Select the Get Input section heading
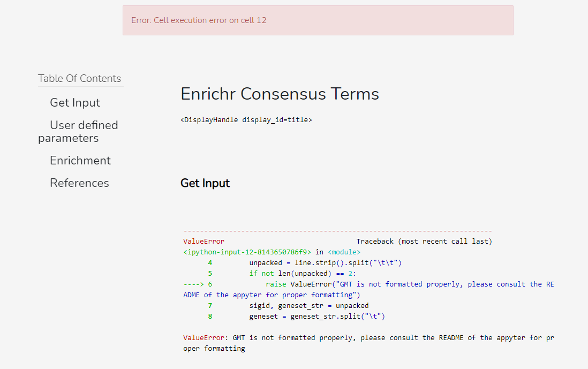The image size is (588, 369). [205, 183]
